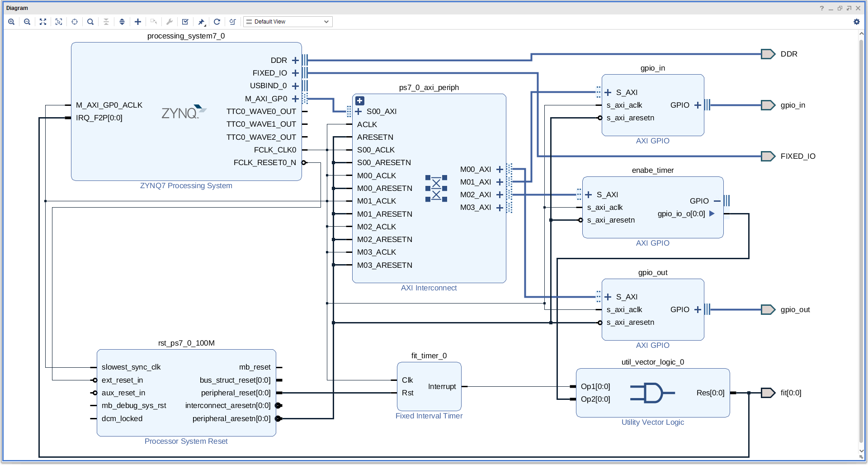This screenshot has width=868, height=465.
Task: Click the AXI Interconnect label
Action: coord(429,288)
